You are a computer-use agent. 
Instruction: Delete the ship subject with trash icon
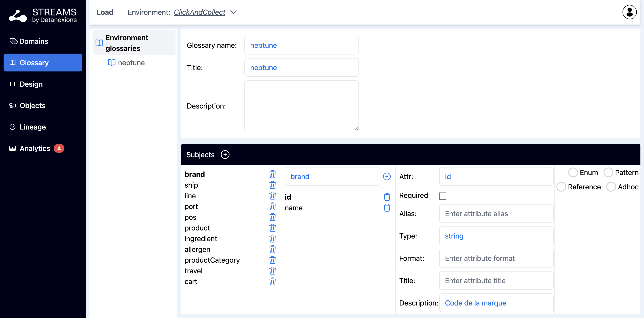272,185
